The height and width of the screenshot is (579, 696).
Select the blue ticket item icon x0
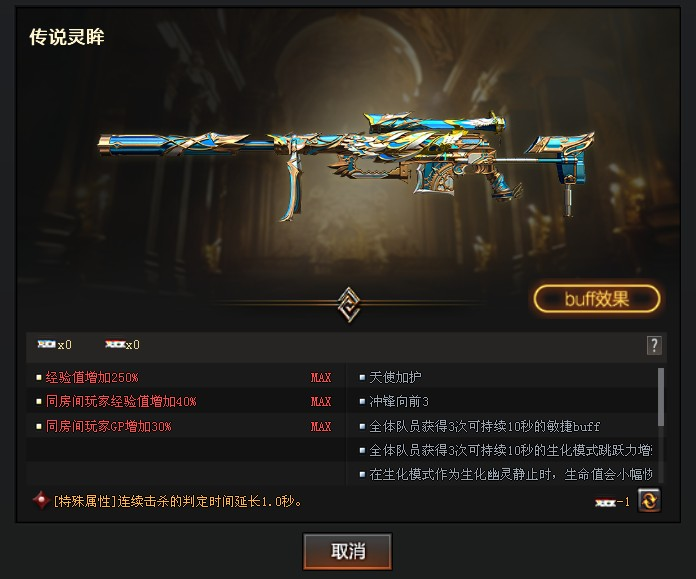[x=47, y=344]
